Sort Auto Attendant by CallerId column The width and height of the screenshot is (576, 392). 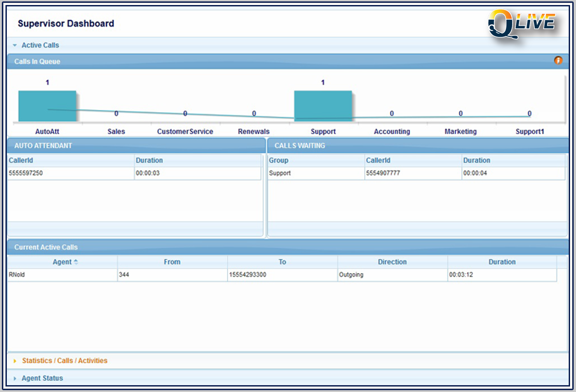pyautogui.click(x=21, y=160)
